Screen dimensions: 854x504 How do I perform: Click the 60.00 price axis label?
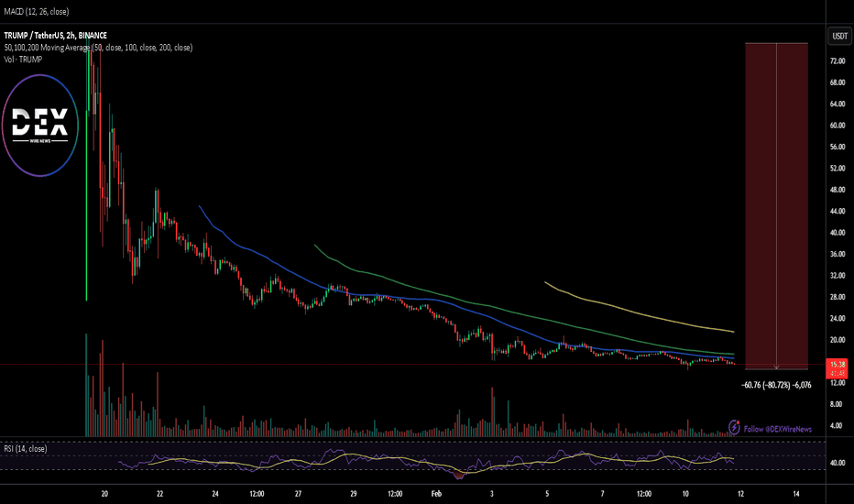pos(838,126)
